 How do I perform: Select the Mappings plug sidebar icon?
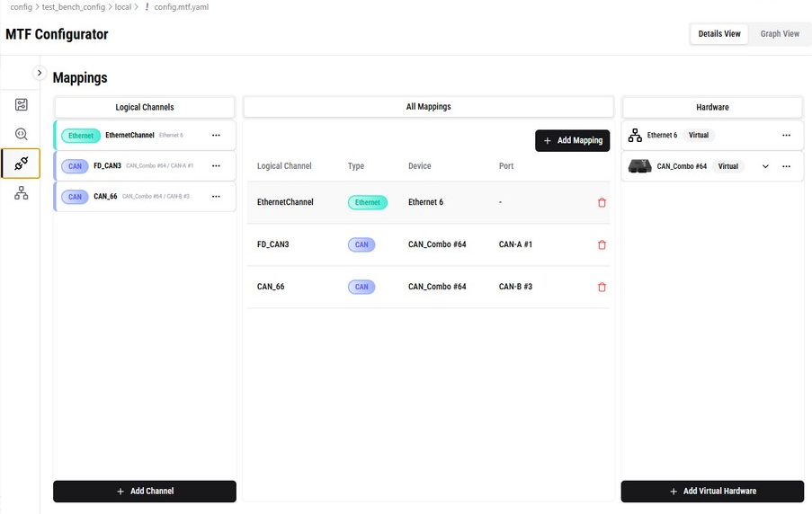[21, 164]
